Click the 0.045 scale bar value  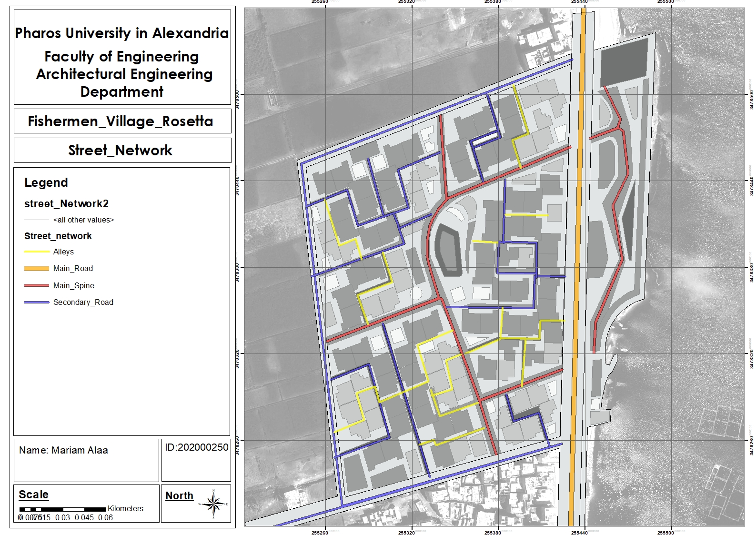(x=84, y=517)
